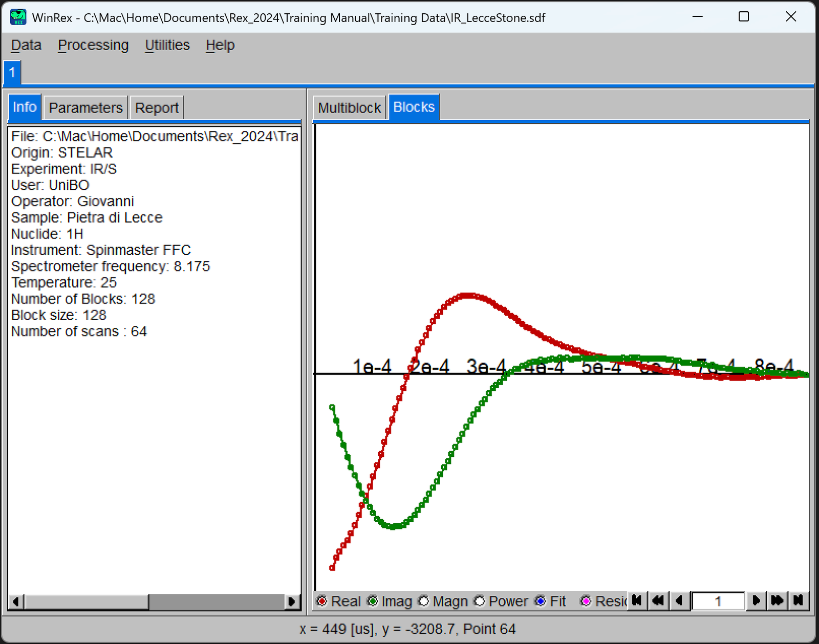The height and width of the screenshot is (644, 819).
Task: Select document tab 1
Action: click(x=12, y=73)
